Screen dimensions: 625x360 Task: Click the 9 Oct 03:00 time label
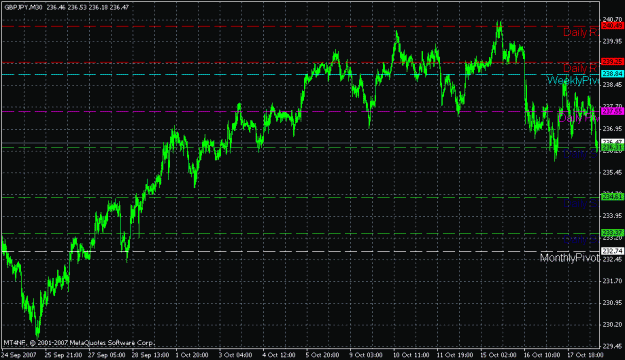click(x=366, y=355)
